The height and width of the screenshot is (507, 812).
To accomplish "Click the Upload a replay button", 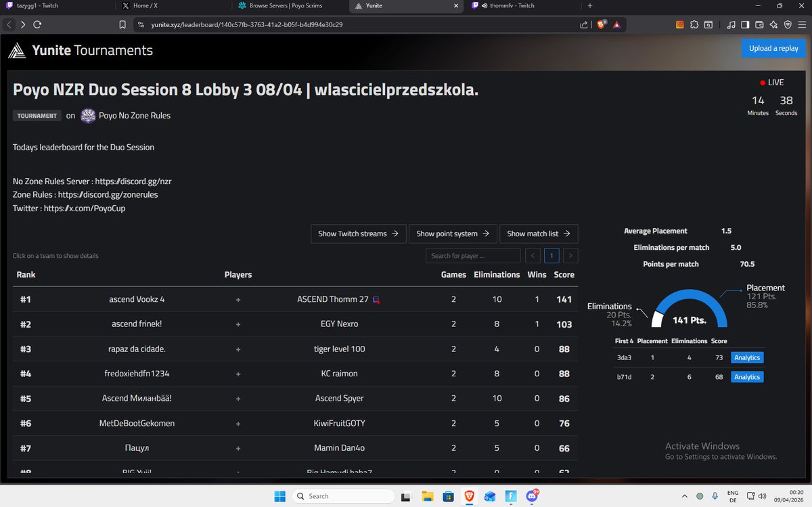I will pyautogui.click(x=773, y=48).
